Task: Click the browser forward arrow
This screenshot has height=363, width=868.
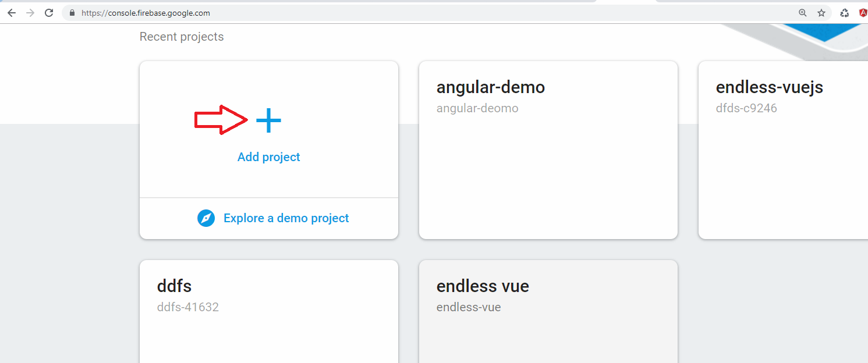Action: 30,13
